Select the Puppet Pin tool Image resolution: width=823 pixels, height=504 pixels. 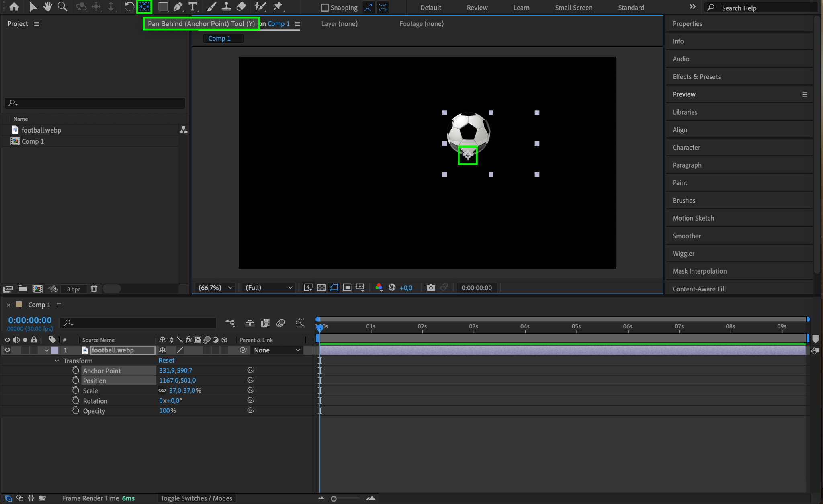278,6
